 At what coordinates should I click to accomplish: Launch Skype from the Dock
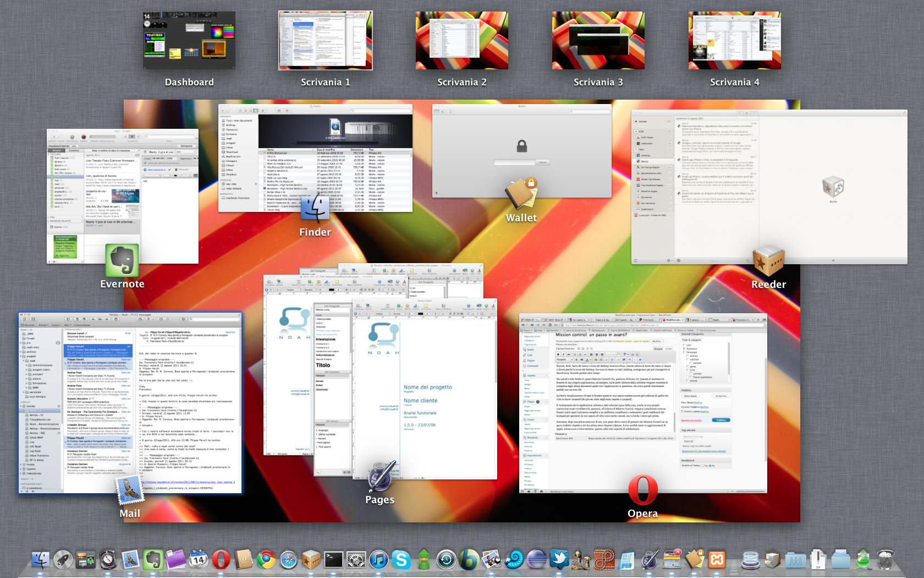click(x=401, y=560)
